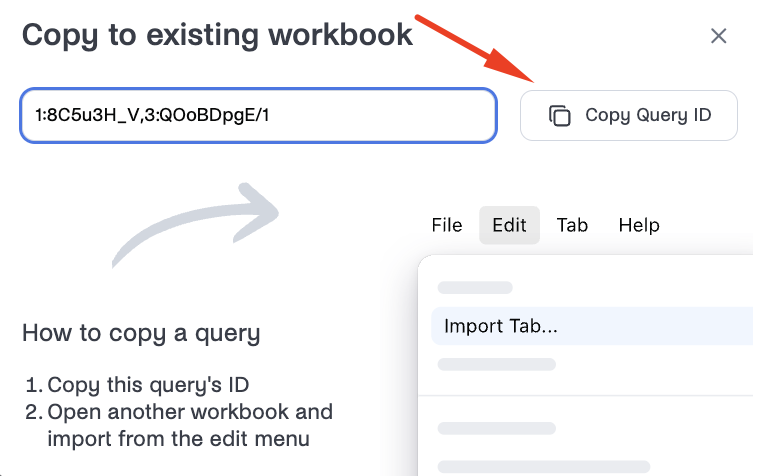Image resolution: width=758 pixels, height=476 pixels.
Task: Select the query ID text field
Action: [x=259, y=115]
